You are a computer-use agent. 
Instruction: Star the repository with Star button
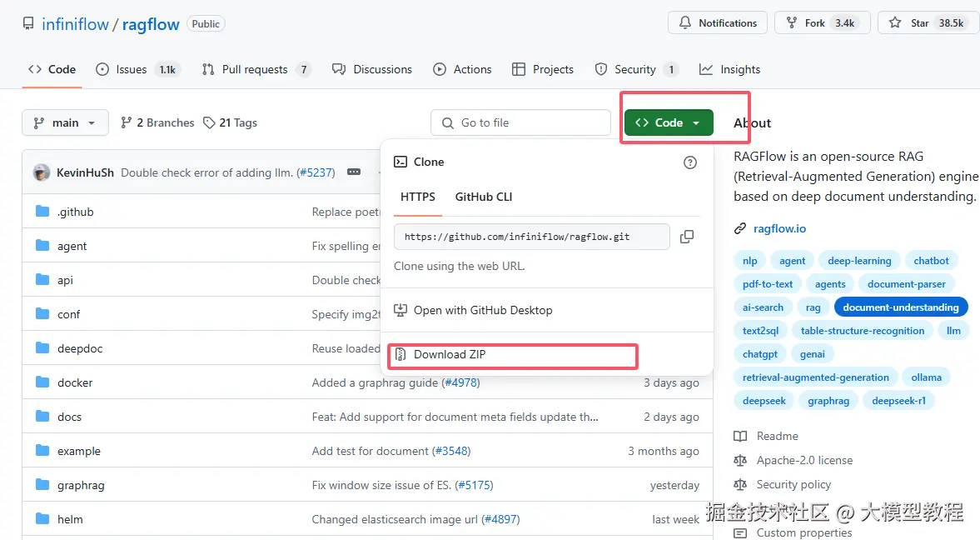click(928, 22)
